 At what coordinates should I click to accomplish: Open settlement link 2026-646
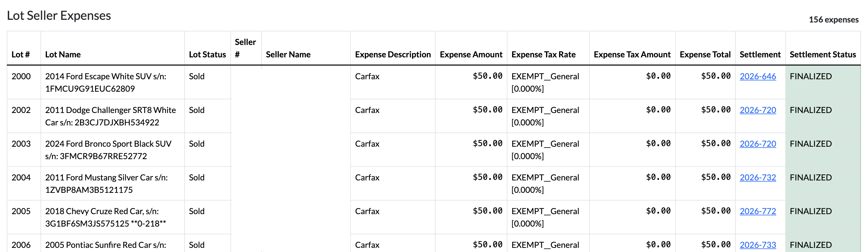point(758,76)
